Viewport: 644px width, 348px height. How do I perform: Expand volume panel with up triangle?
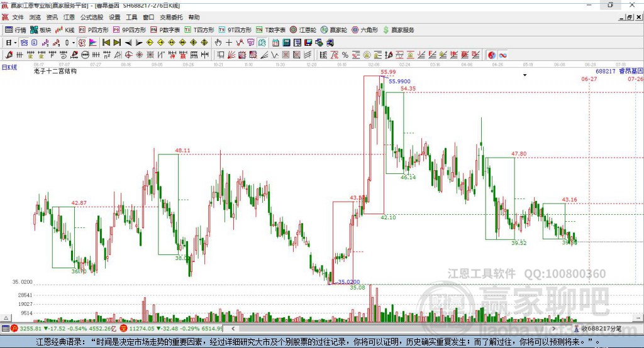6,318
